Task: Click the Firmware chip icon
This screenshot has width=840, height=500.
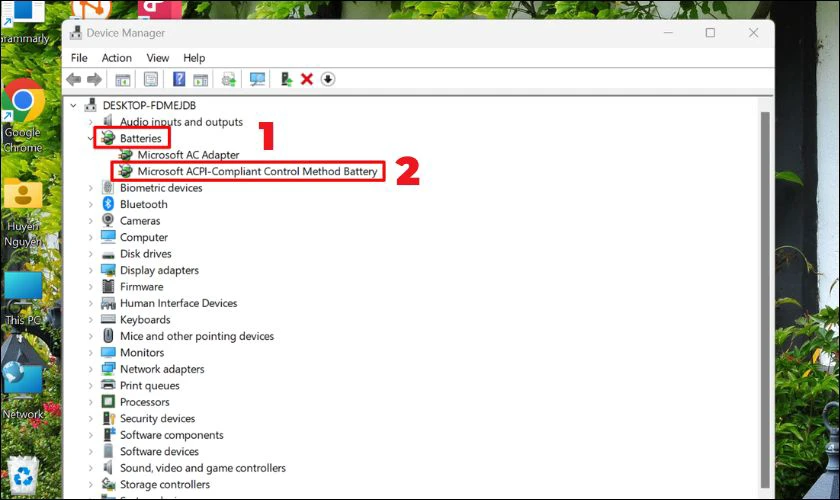Action: [x=108, y=287]
